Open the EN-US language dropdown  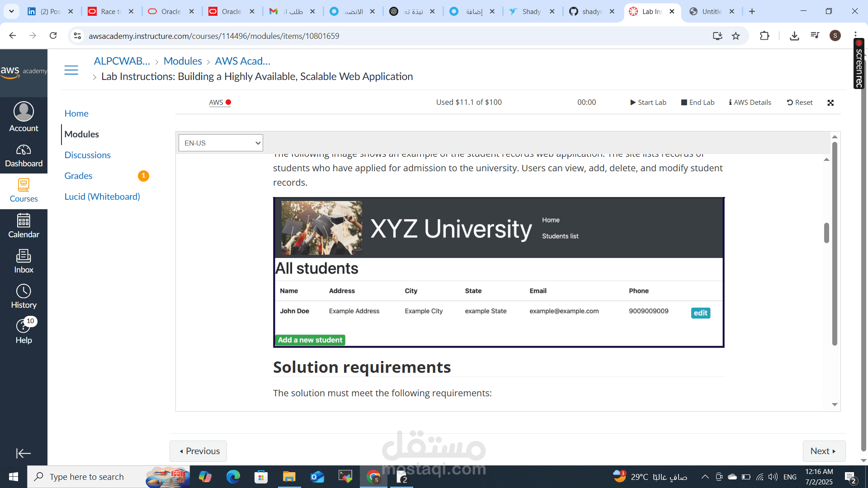(x=221, y=143)
